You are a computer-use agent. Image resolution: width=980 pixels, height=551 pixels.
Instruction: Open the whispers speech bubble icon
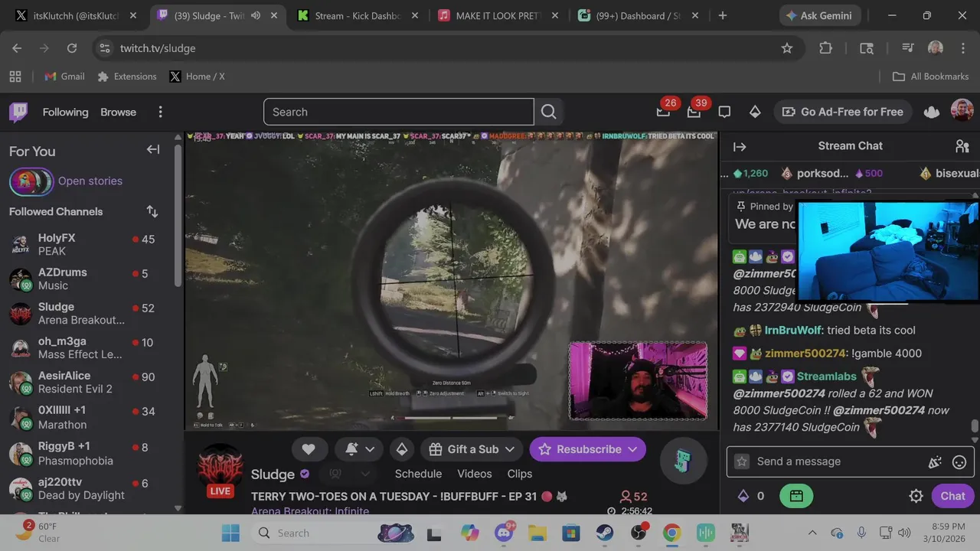[x=724, y=112]
